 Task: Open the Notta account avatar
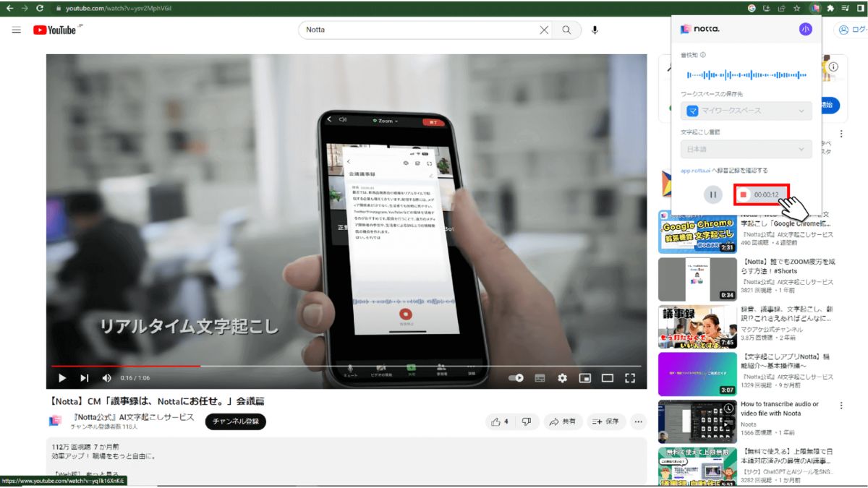806,29
